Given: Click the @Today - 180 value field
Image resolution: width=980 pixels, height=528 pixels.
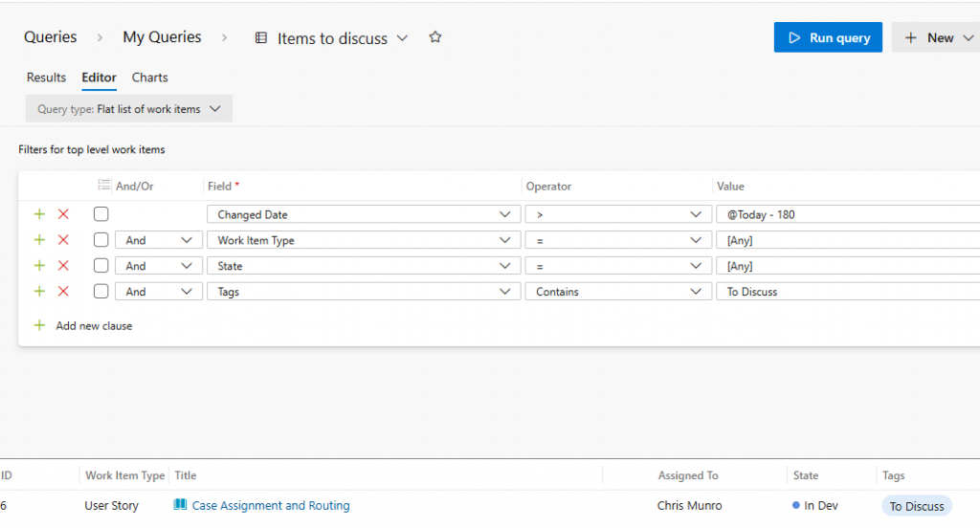Looking at the screenshot, I should 847,214.
